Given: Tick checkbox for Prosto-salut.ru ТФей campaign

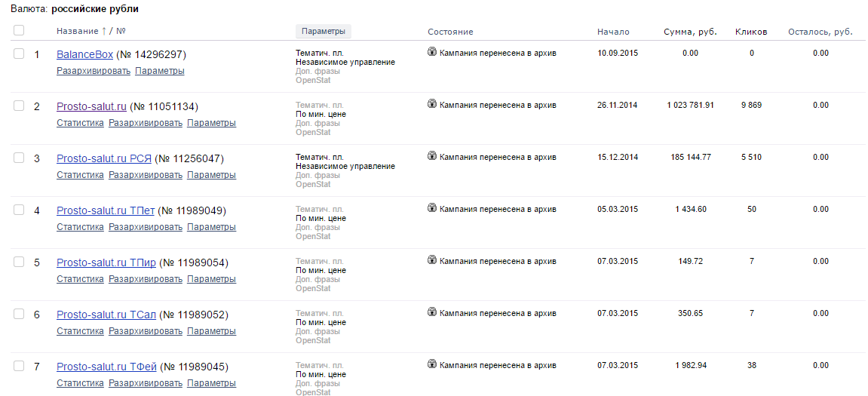Looking at the screenshot, I should 19,366.
